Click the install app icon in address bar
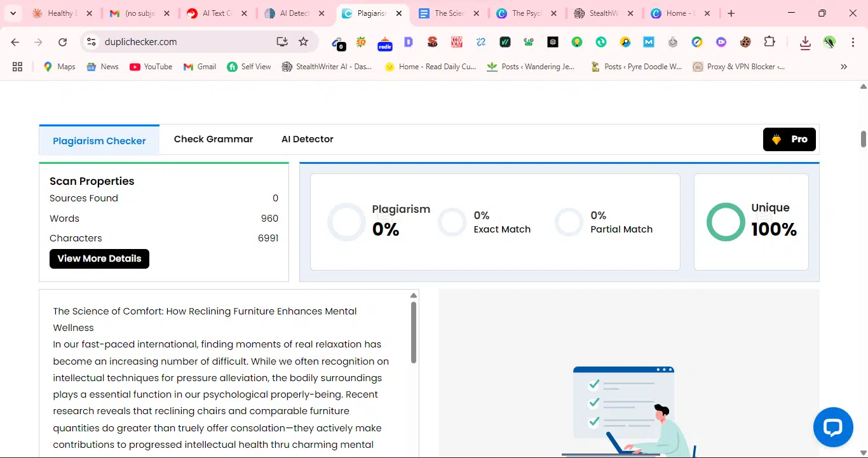The height and width of the screenshot is (458, 868). coord(282,42)
